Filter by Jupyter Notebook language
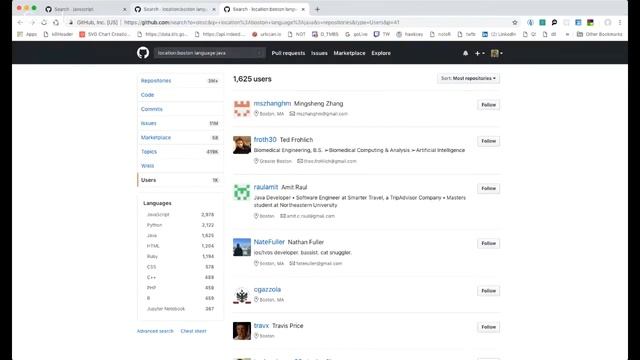The image size is (640, 360). 180,309
